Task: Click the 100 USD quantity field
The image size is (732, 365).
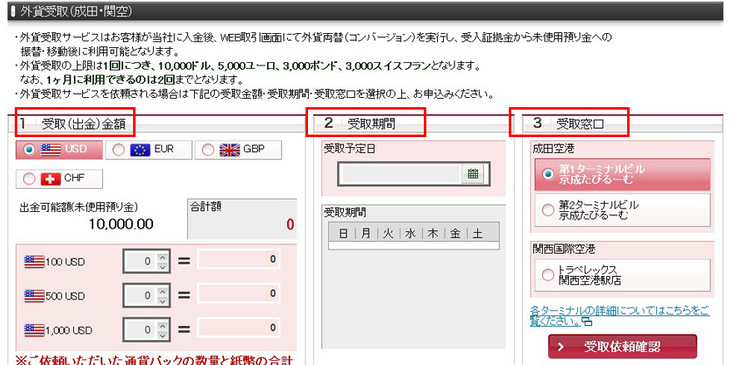Action: coord(147,261)
